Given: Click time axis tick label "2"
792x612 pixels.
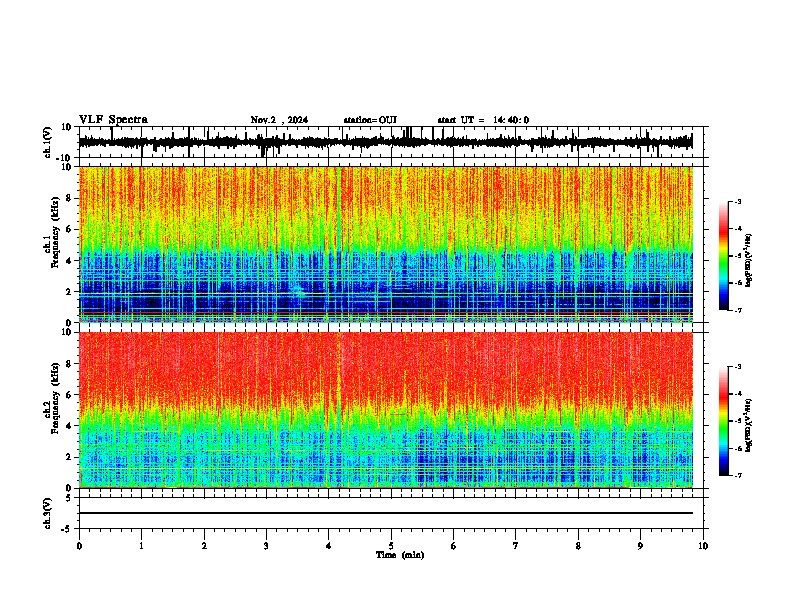Looking at the screenshot, I should pyautogui.click(x=204, y=546).
